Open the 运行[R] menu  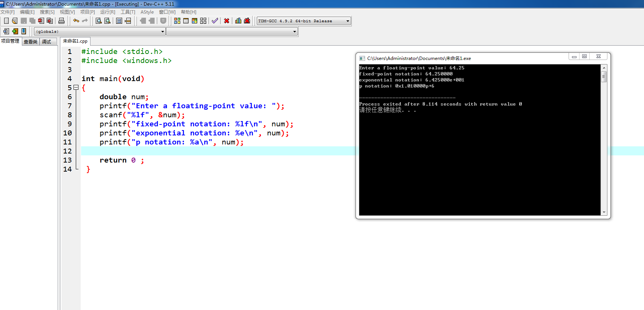(x=107, y=12)
